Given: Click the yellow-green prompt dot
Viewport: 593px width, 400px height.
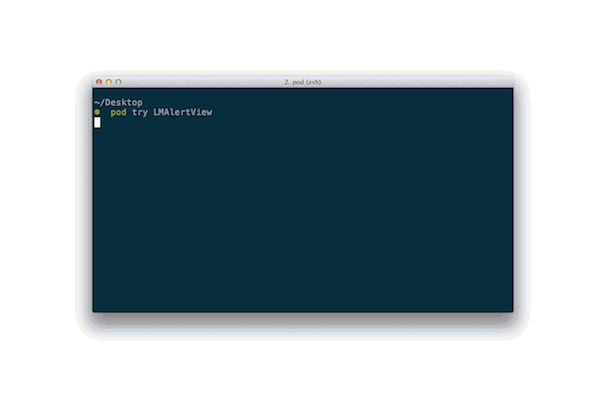Looking at the screenshot, I should [x=97, y=112].
